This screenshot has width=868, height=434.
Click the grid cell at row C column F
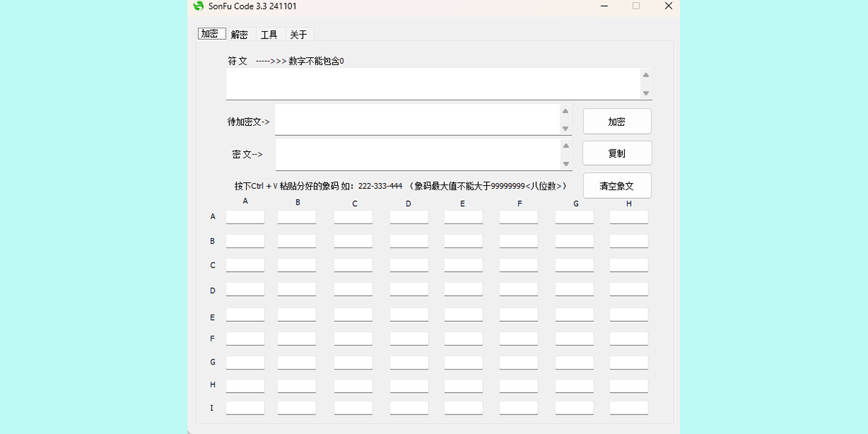[519, 265]
